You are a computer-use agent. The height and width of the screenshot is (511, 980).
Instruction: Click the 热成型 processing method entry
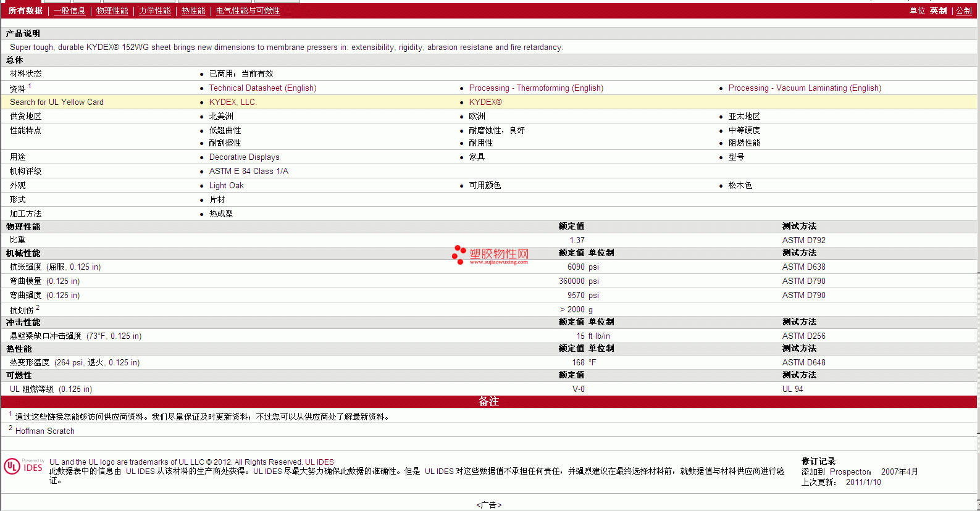(221, 214)
